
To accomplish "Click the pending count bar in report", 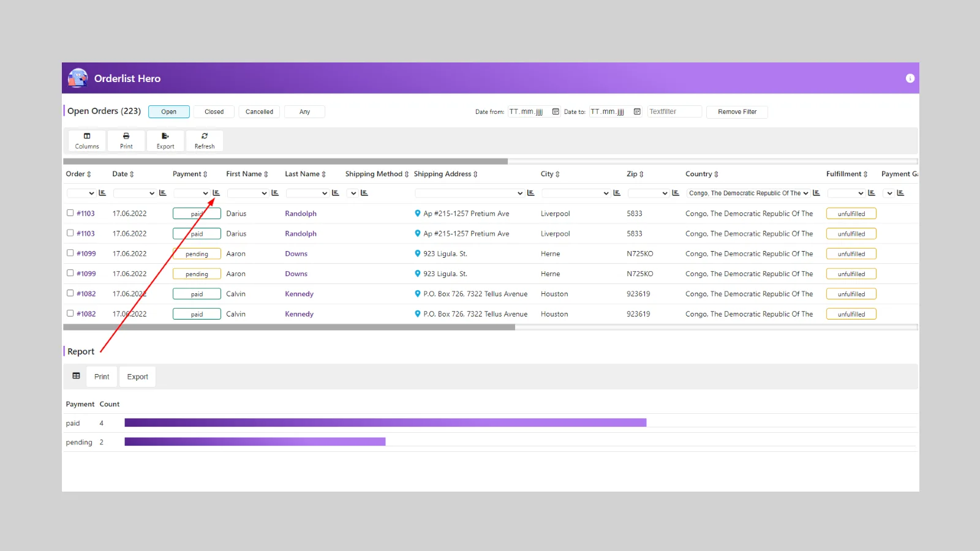I will pyautogui.click(x=255, y=441).
